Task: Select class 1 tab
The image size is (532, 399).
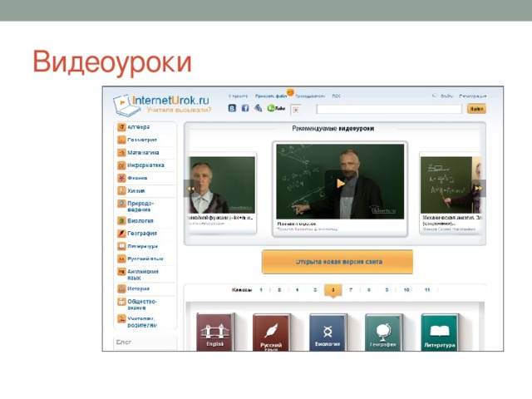Action: [261, 290]
